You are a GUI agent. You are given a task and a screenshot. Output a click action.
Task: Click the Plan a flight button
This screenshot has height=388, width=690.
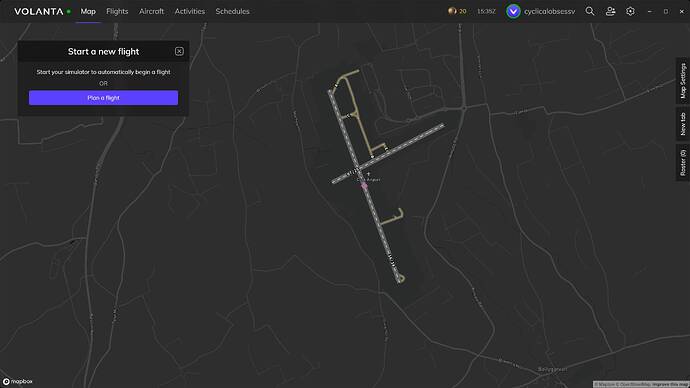point(103,98)
